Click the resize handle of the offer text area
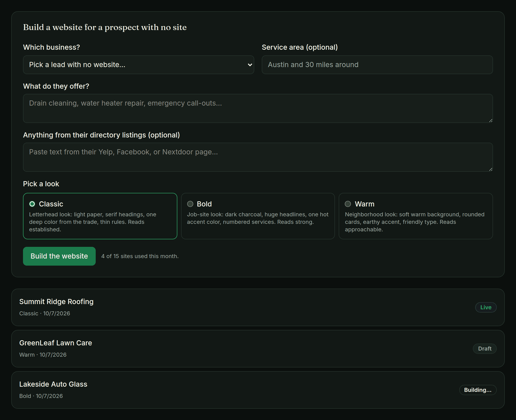The height and width of the screenshot is (420, 516). click(x=491, y=120)
